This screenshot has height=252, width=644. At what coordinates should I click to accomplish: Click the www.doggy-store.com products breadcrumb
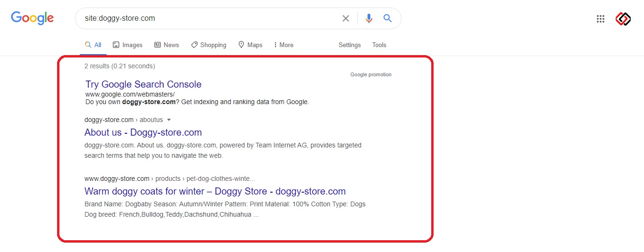click(169, 179)
